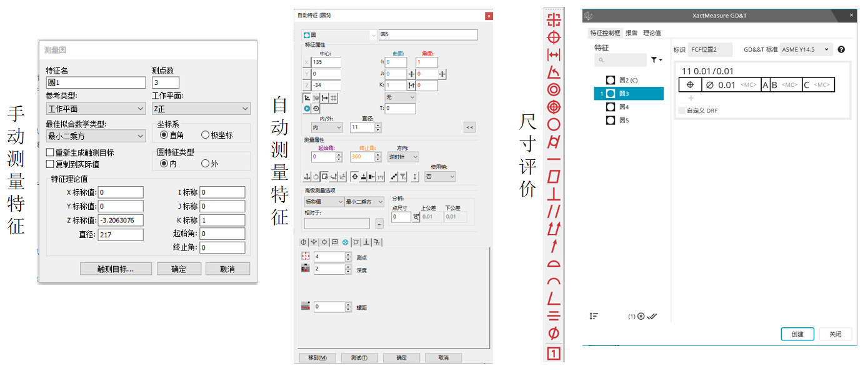Viewport: 868px width, 371px height.
Task: Click the 触测目标 button
Action: point(116,269)
